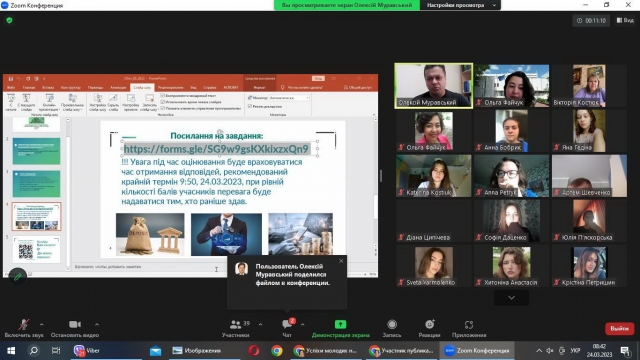This screenshot has height=360, width=640.
Task: Click Windows Start button
Action: [11, 351]
